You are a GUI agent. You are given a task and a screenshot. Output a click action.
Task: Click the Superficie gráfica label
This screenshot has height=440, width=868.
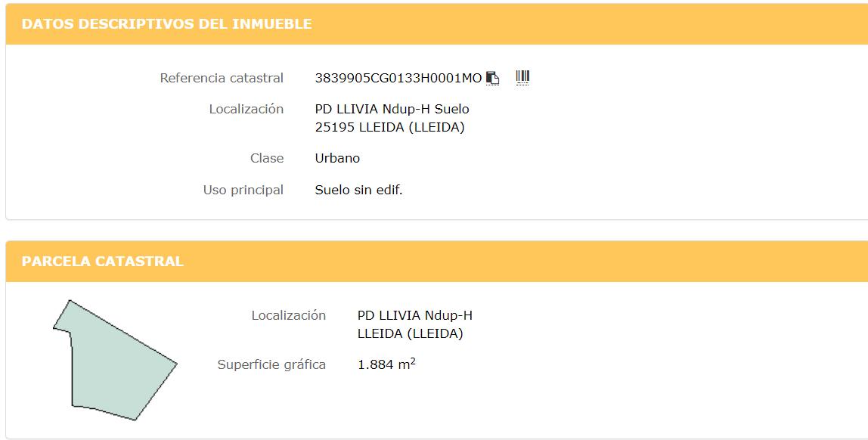pos(271,364)
